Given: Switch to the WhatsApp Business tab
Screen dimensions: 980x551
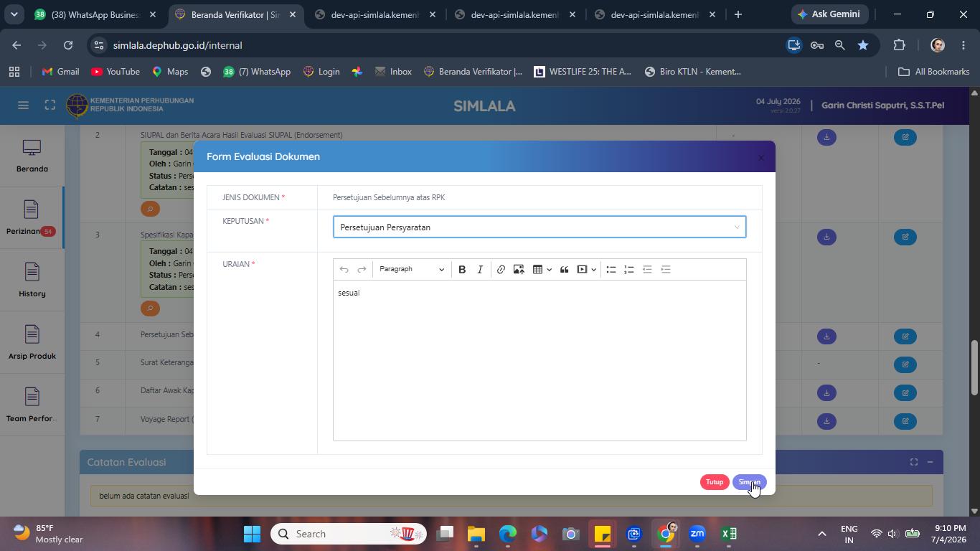Looking at the screenshot, I should coord(94,14).
